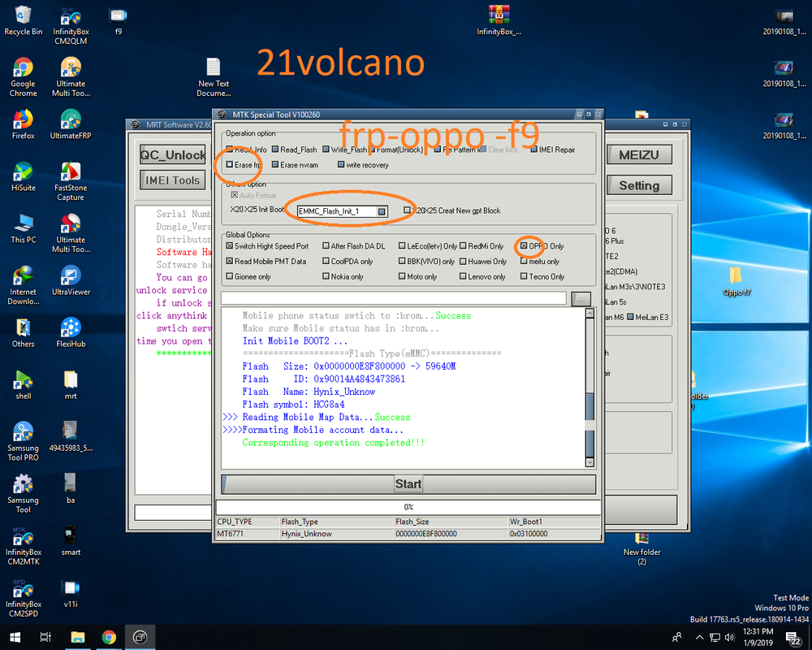This screenshot has height=650, width=812.
Task: Click MEIZU button in MRT window
Action: click(638, 154)
